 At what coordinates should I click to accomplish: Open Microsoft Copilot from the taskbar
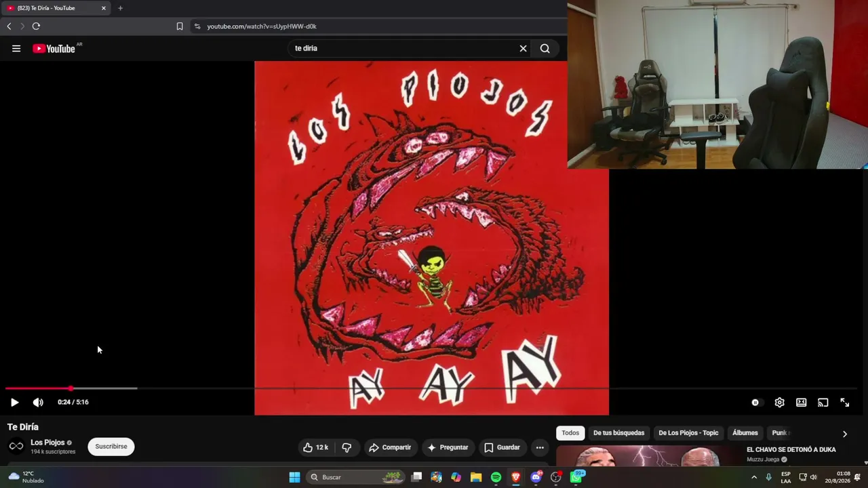(456, 477)
